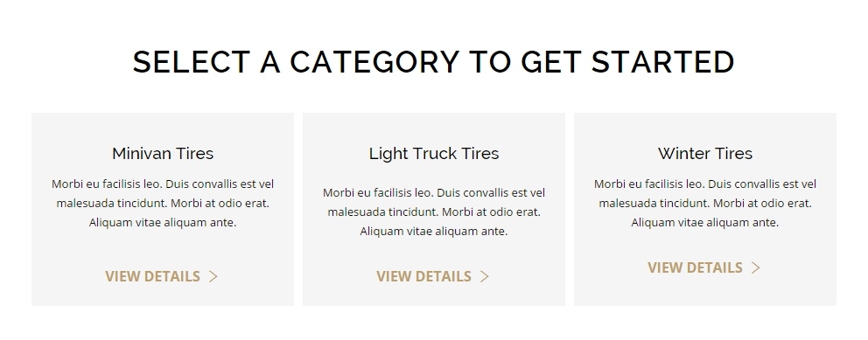
Task: Click the right arrow icon in Winter Tires card
Action: coord(756,267)
